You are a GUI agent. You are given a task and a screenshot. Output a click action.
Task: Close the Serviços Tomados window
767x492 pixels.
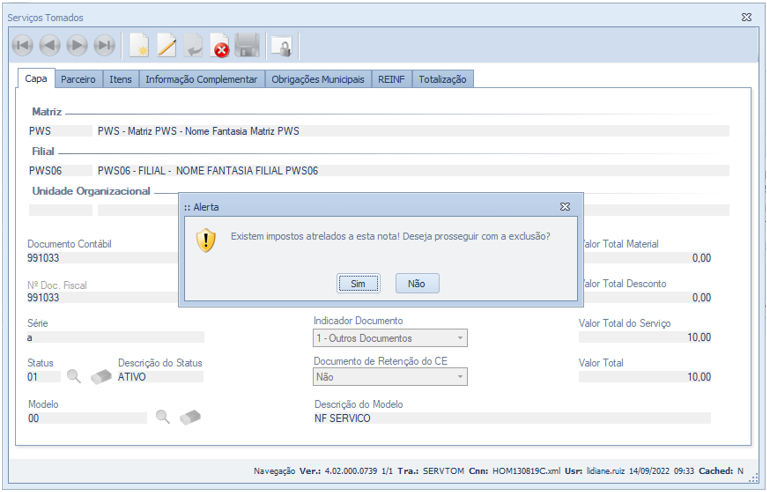pos(746,17)
